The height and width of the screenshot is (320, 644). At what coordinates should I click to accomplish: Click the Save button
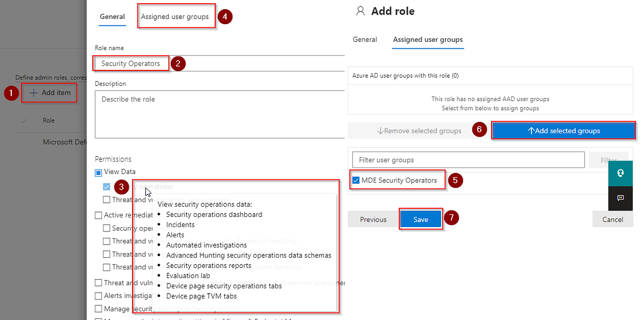(x=421, y=219)
